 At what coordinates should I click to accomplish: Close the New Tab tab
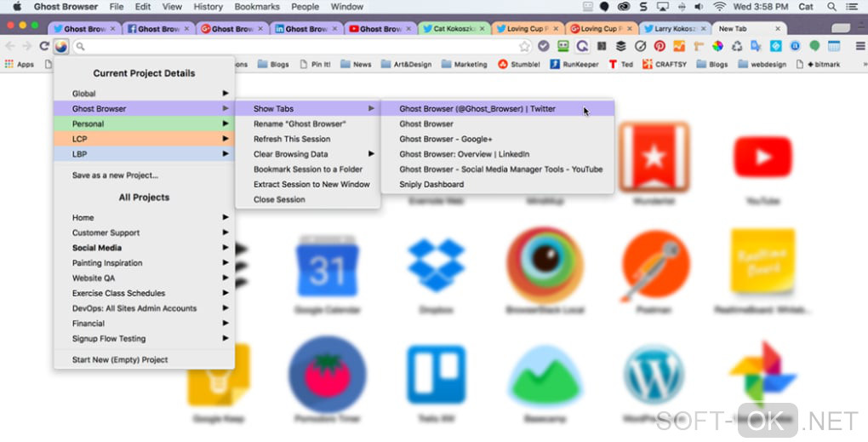coord(778,28)
